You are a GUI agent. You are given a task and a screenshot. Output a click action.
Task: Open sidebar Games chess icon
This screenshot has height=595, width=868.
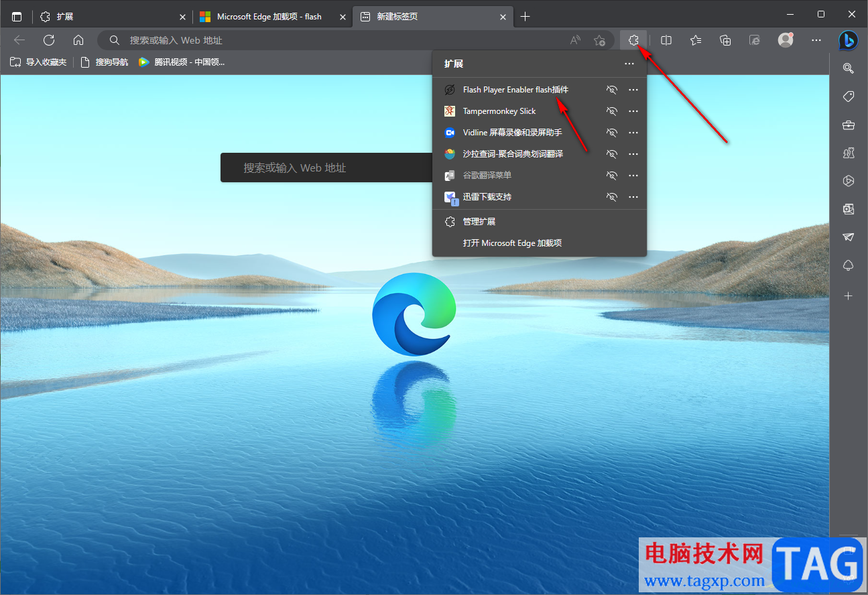(849, 153)
